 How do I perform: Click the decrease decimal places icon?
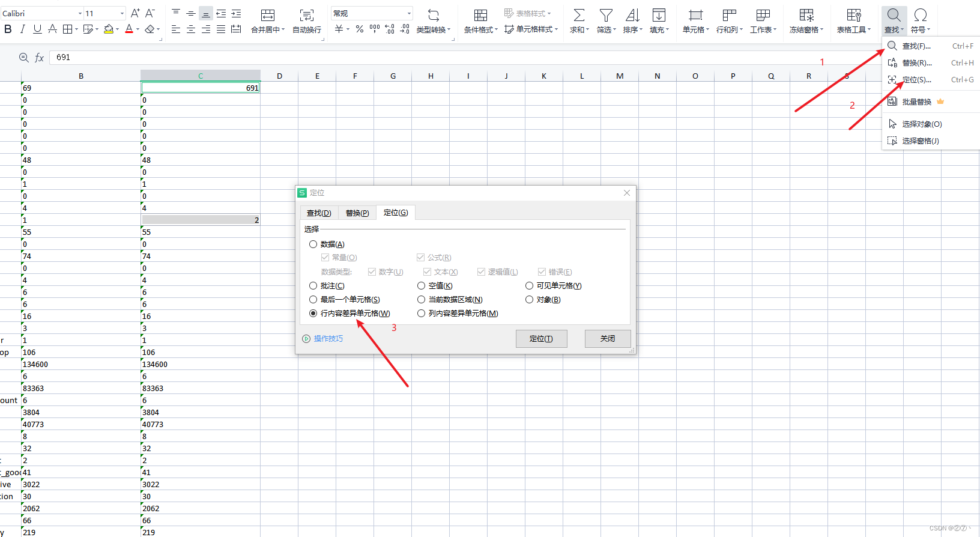point(405,29)
